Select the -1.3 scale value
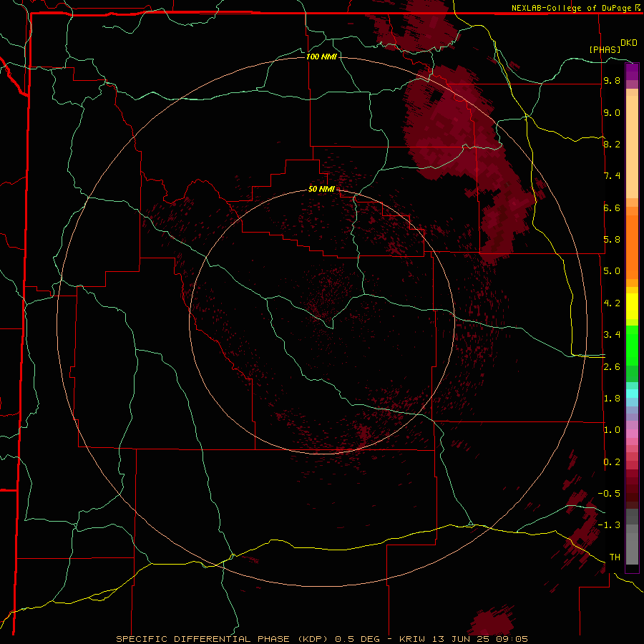This screenshot has width=644, height=644. [x=609, y=525]
